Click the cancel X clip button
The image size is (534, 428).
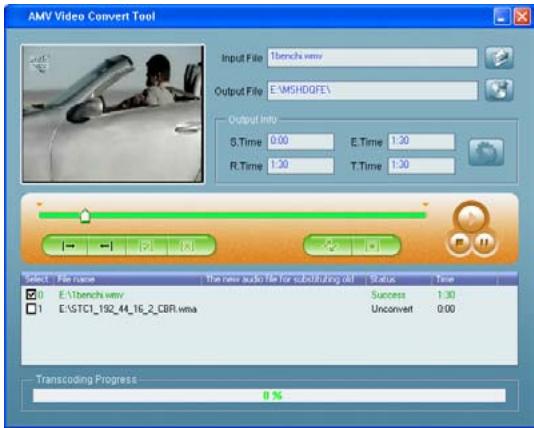pyautogui.click(x=187, y=245)
